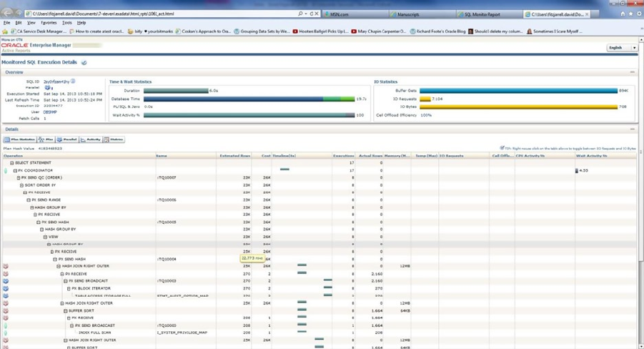The width and height of the screenshot is (644, 349).
Task: Click the browser Back arrow button
Action: point(7,14)
